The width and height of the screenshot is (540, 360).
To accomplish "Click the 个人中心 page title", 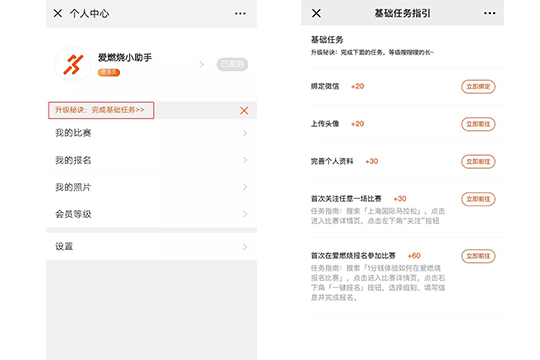I will 89,13.
